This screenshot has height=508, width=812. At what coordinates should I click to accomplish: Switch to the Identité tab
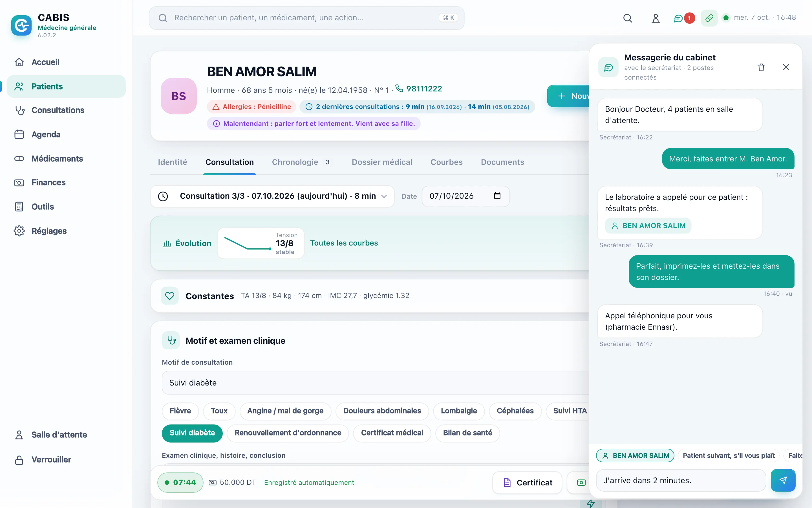[x=173, y=162]
